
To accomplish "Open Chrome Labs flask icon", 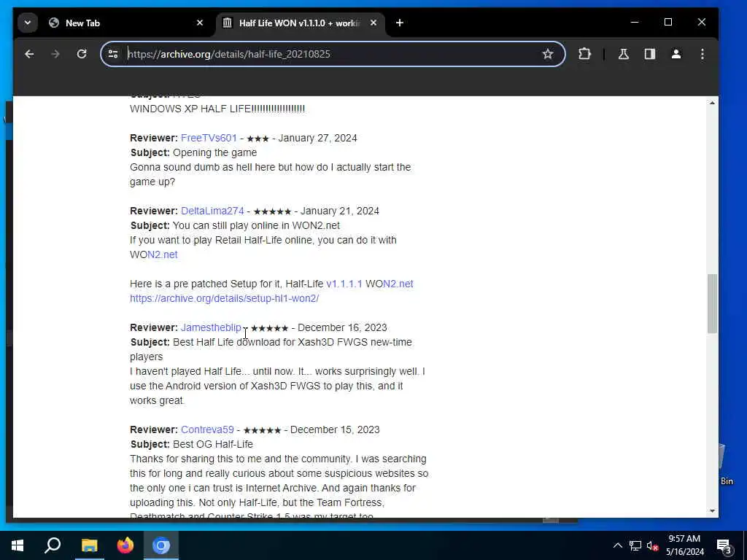I will coord(624,54).
